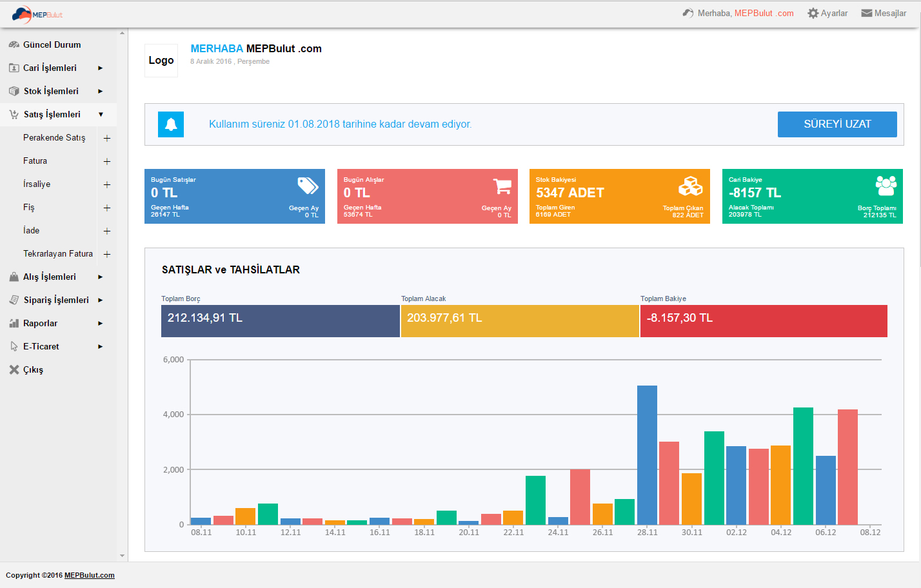
Task: Click the Bugün Satışlar summary card
Action: 235,197
